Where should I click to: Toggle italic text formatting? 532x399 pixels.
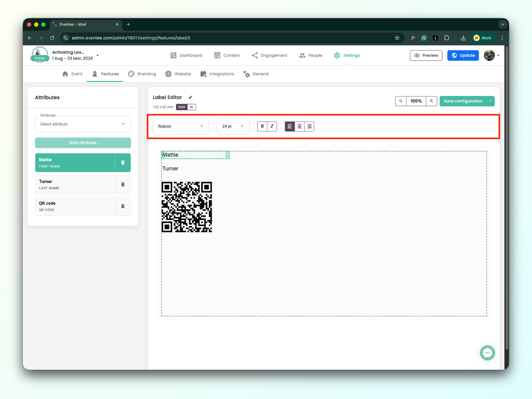pyautogui.click(x=272, y=126)
